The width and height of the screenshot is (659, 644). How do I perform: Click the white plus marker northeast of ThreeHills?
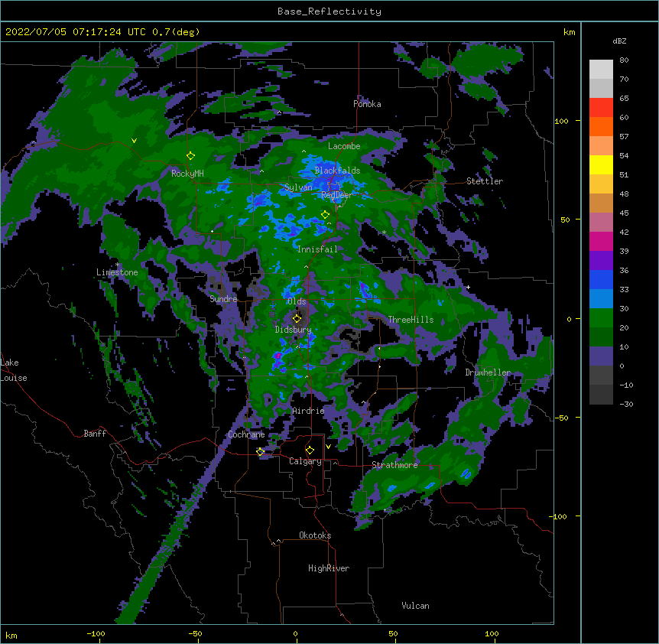click(x=468, y=287)
